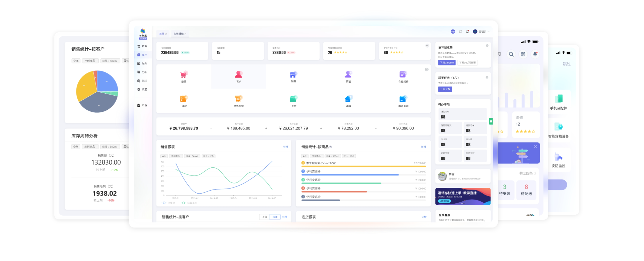Select the 上海 city toggle option
644x261 pixels.
pos(265,217)
